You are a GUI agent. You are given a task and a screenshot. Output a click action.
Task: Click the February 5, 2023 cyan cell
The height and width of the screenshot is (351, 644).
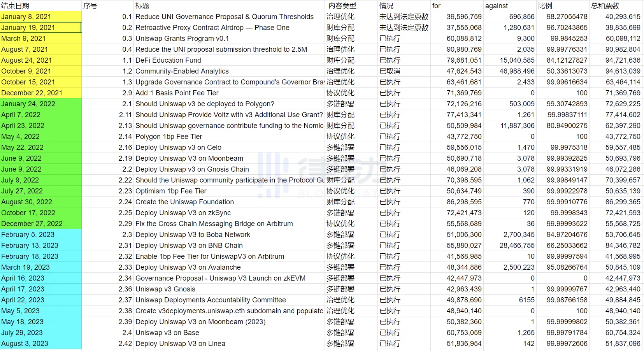[40, 235]
